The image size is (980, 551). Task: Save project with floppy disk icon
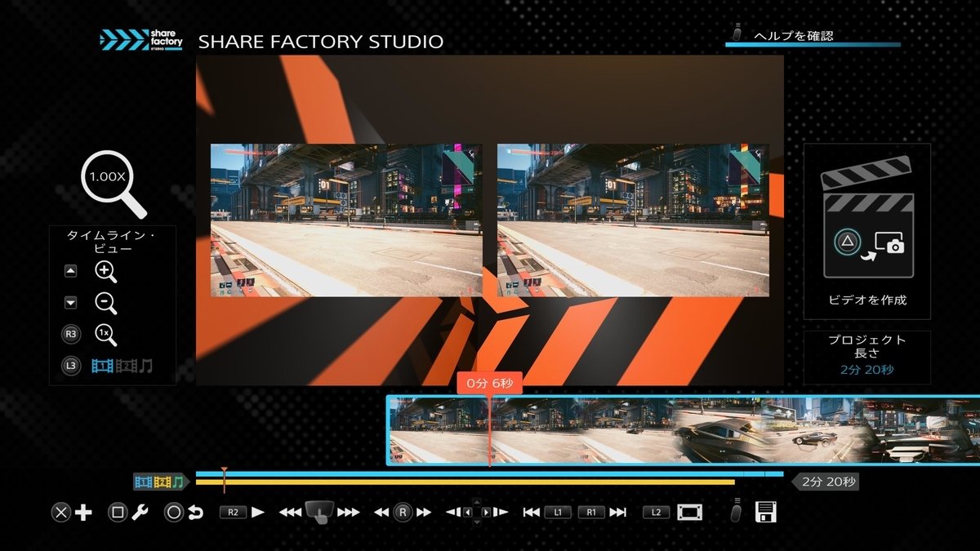(x=766, y=513)
